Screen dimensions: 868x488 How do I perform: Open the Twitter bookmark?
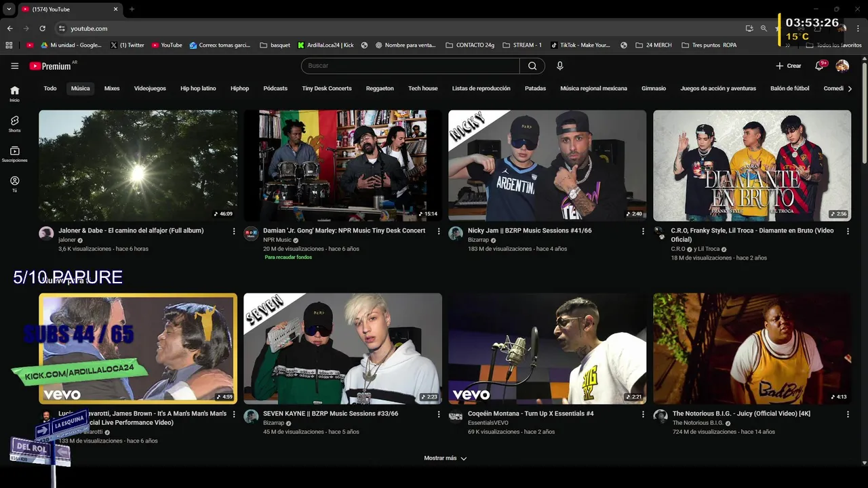point(127,45)
